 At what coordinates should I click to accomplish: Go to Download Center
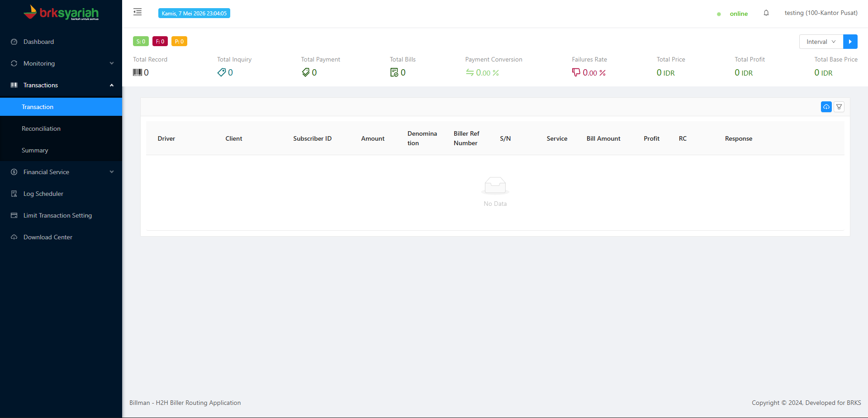tap(61, 237)
